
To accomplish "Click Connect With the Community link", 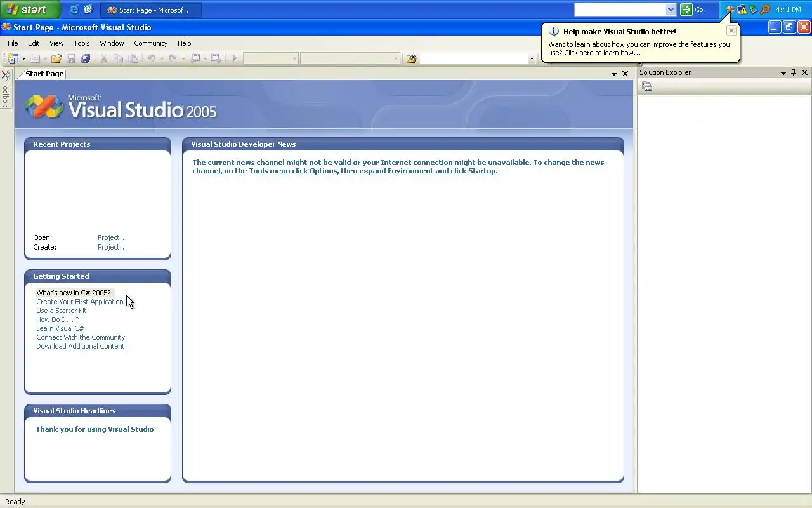I will pyautogui.click(x=81, y=337).
